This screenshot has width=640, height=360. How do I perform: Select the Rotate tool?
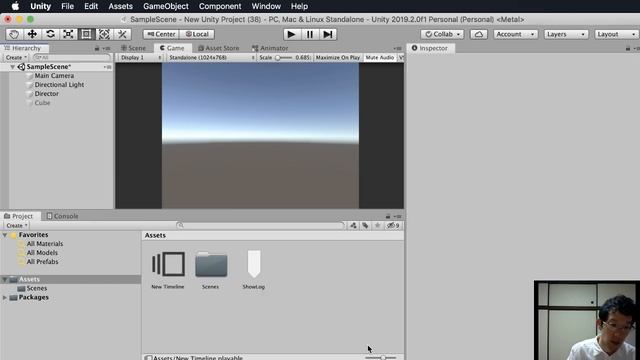50,34
